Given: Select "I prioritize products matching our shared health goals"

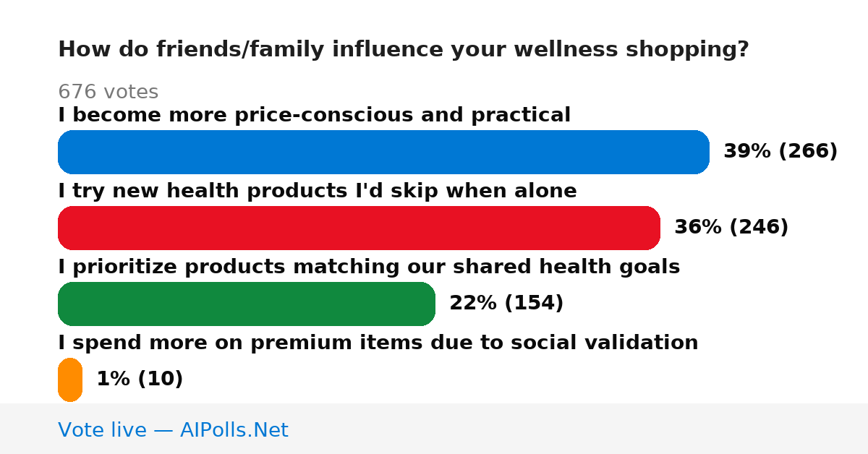Looking at the screenshot, I should click(x=369, y=267).
